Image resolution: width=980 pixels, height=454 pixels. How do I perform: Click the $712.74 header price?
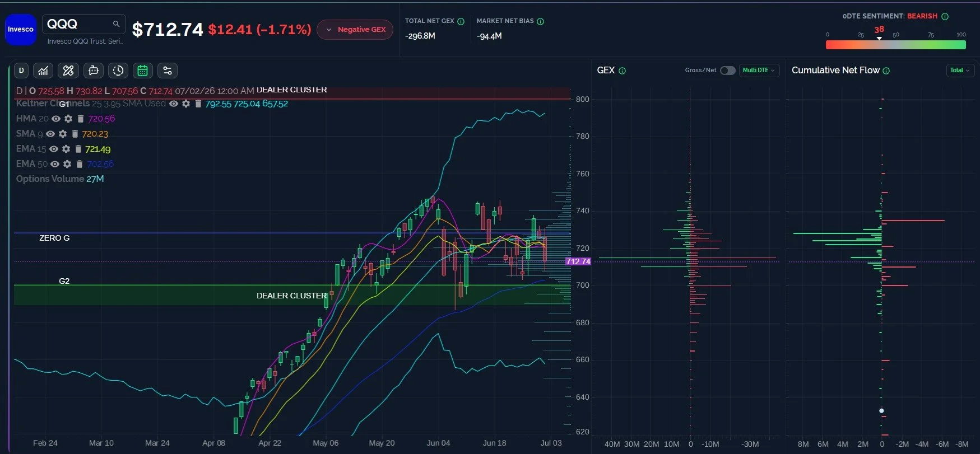[x=168, y=29]
